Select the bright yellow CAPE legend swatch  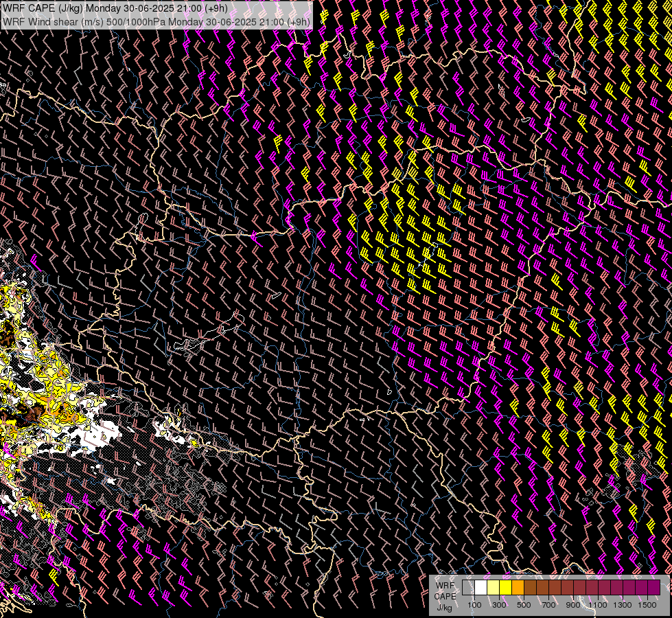click(506, 588)
